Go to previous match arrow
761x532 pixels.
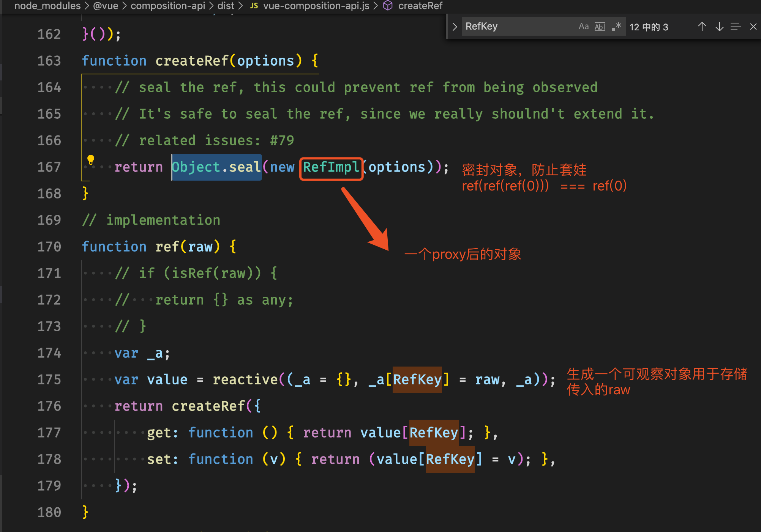click(702, 27)
